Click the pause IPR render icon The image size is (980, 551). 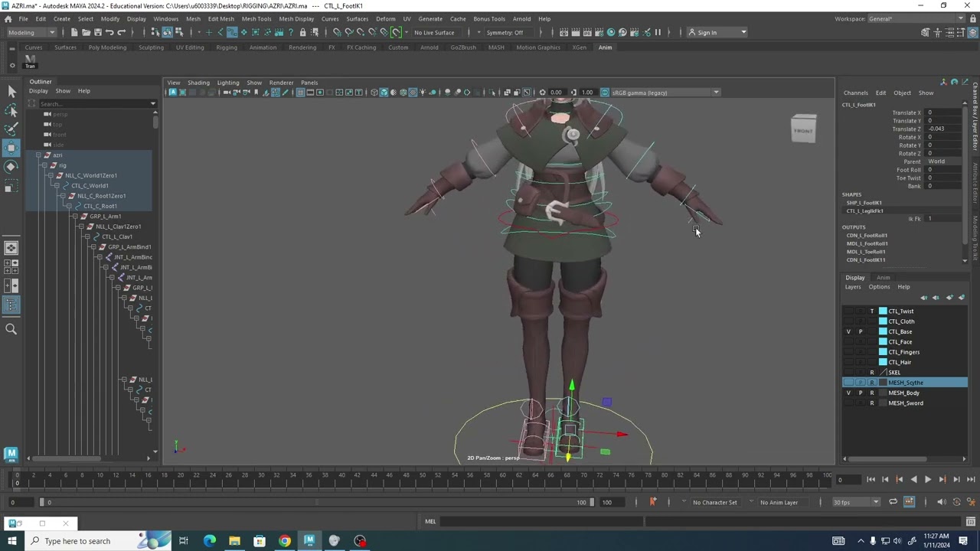pyautogui.click(x=658, y=32)
